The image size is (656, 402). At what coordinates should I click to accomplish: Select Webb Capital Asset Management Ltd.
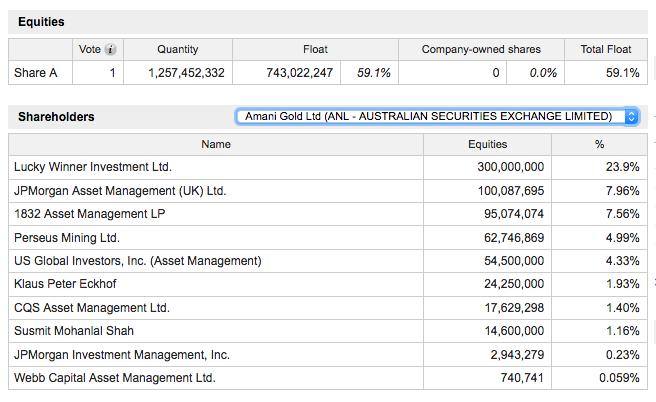115,378
